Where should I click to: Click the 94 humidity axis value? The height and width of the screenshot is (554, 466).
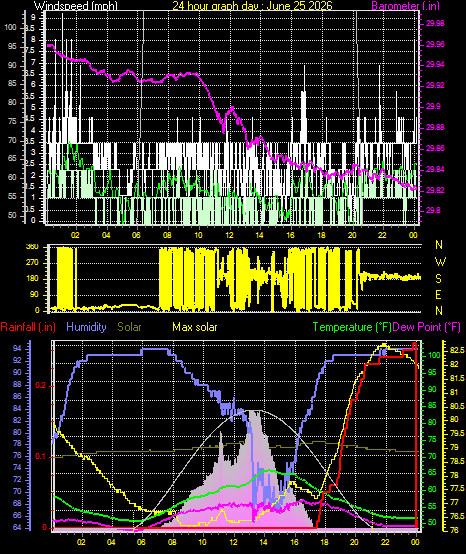point(17,348)
